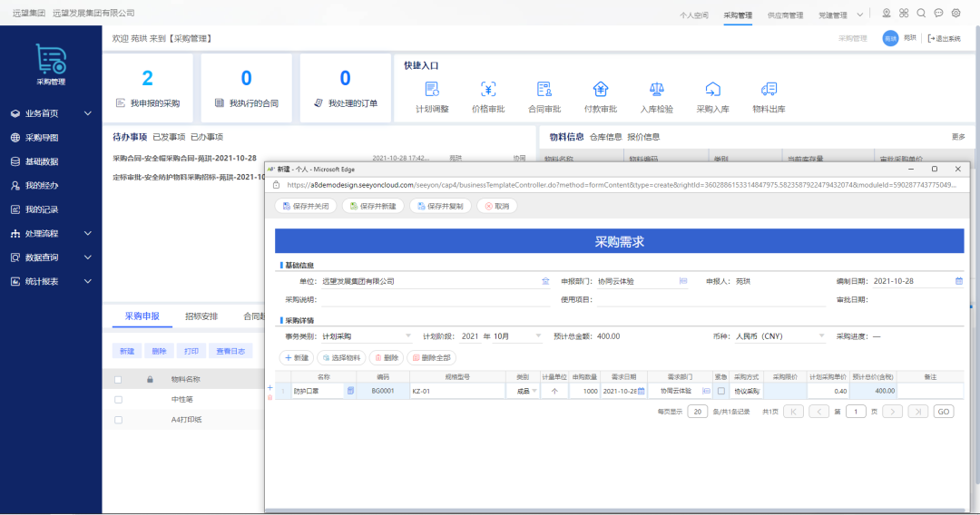Tick the 紧急 checkbox in 防护口罩 row
The width and height of the screenshot is (980, 515).
720,392
